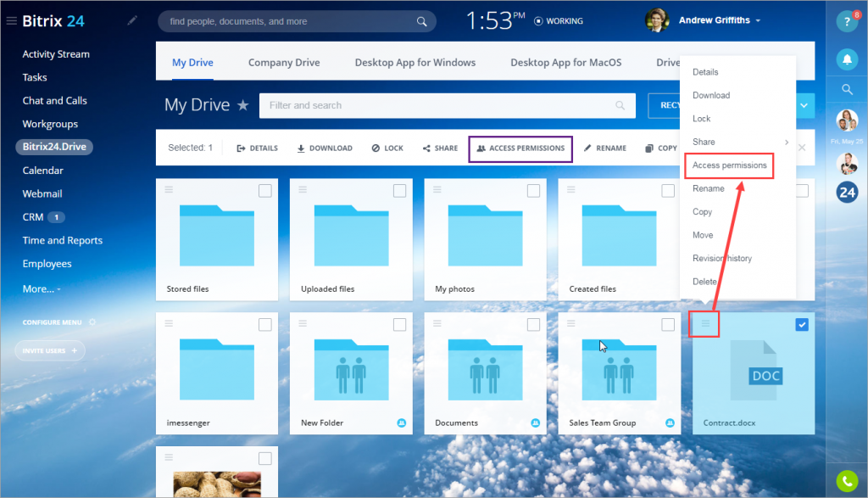Screen dimensions: 868x498
Task: Click SHARE in selection toolbar
Action: point(440,148)
